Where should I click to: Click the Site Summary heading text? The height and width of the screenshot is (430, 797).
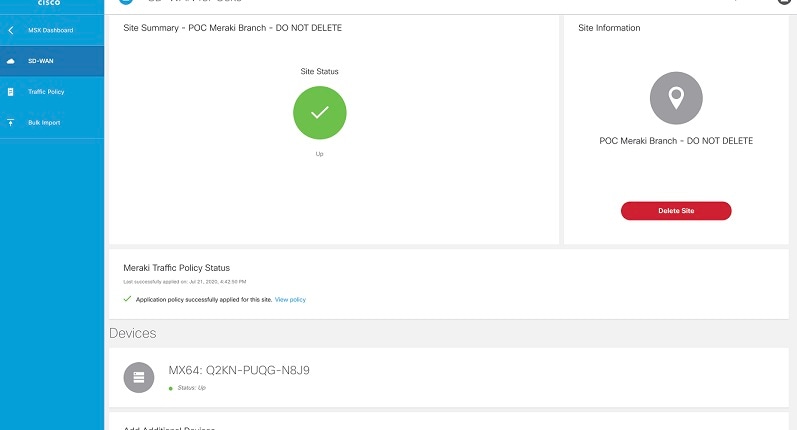(x=232, y=28)
